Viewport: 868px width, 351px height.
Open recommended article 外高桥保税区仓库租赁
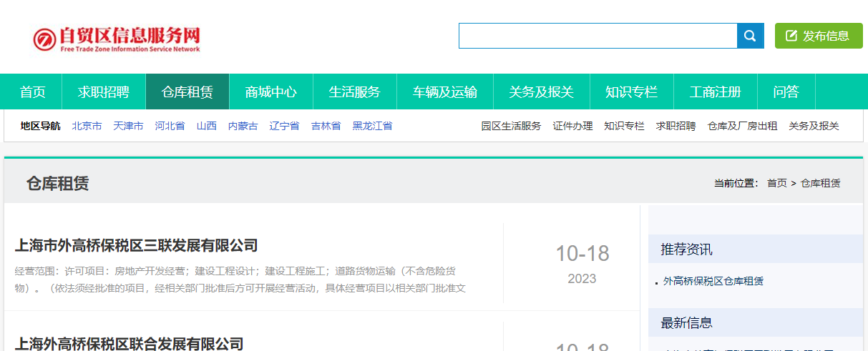click(713, 281)
